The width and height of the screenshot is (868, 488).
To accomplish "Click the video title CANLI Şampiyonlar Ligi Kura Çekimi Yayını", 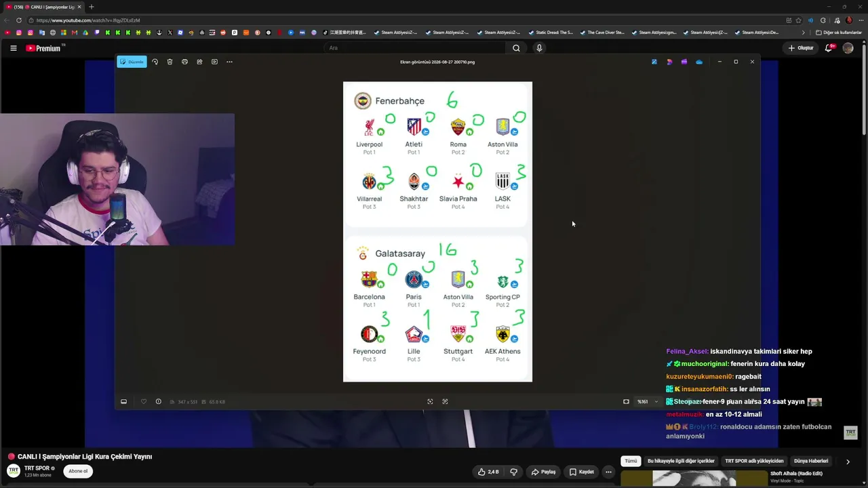I will point(85,457).
